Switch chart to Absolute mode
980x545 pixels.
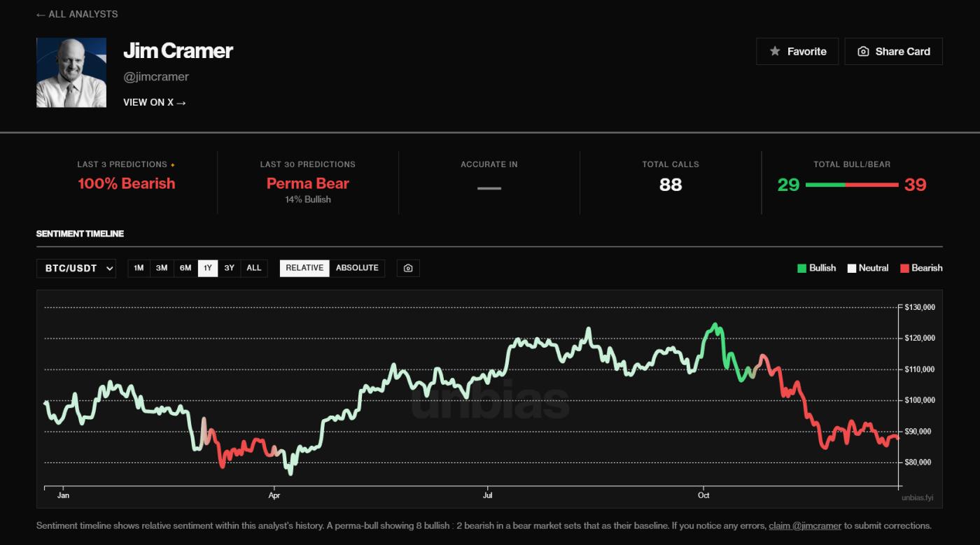357,268
